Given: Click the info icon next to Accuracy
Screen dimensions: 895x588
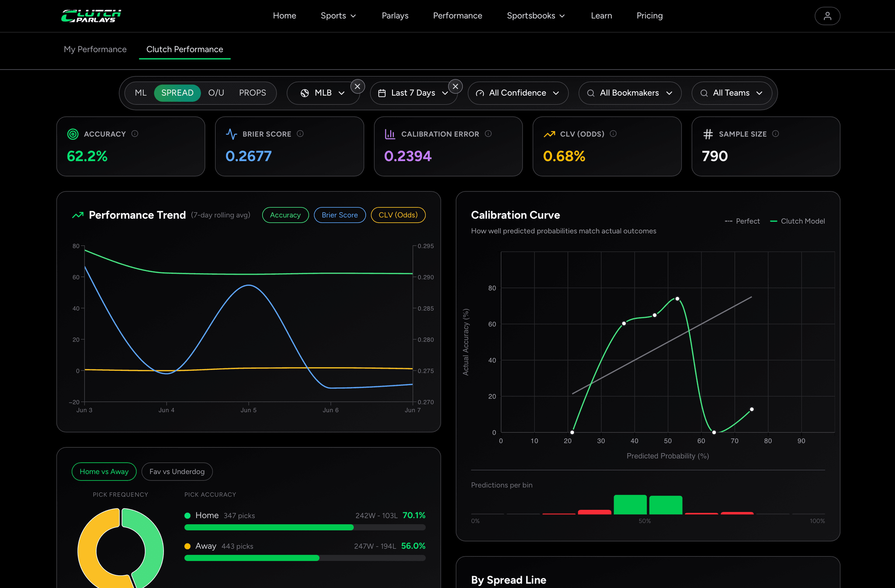Looking at the screenshot, I should click(135, 134).
